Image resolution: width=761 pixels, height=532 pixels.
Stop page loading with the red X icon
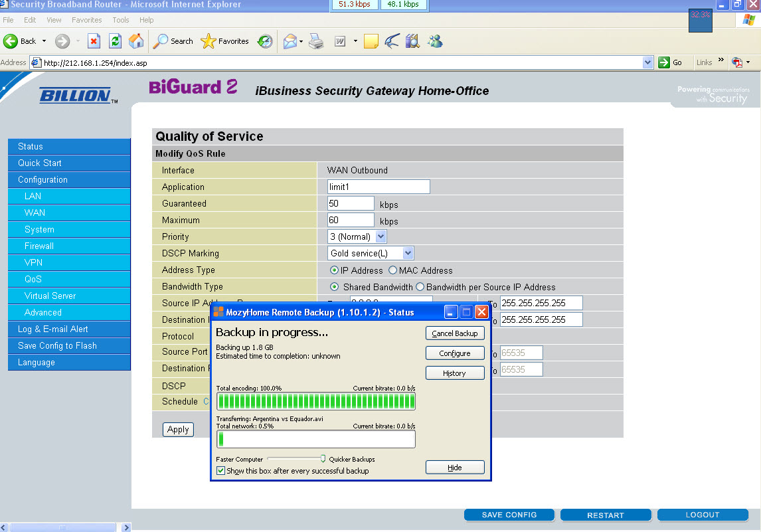pyautogui.click(x=94, y=41)
